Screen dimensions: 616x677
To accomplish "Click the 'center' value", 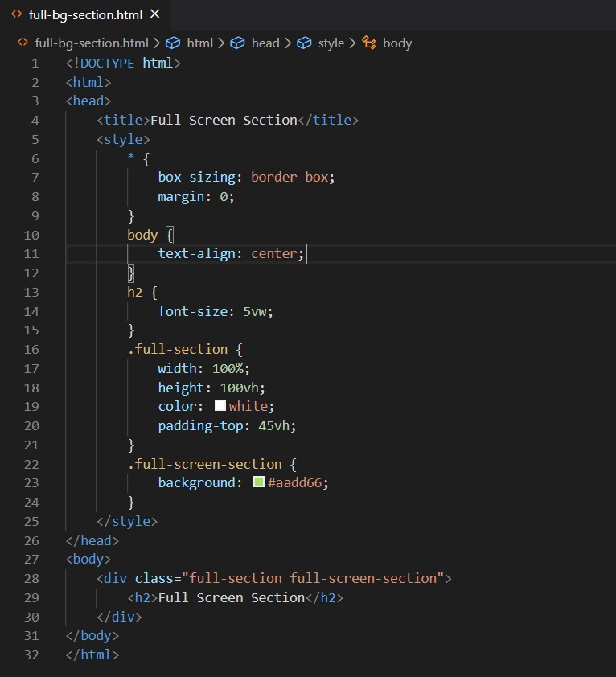I will click(x=274, y=254).
